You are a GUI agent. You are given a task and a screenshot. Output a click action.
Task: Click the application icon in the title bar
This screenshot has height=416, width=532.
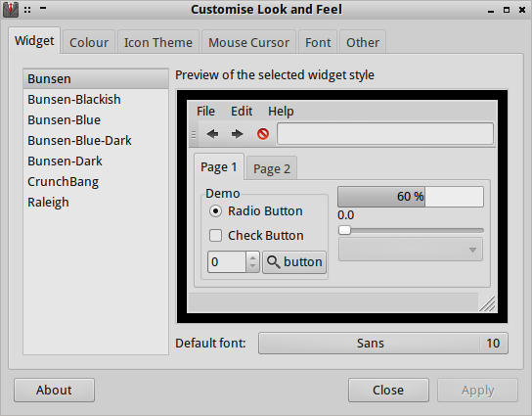(11, 10)
